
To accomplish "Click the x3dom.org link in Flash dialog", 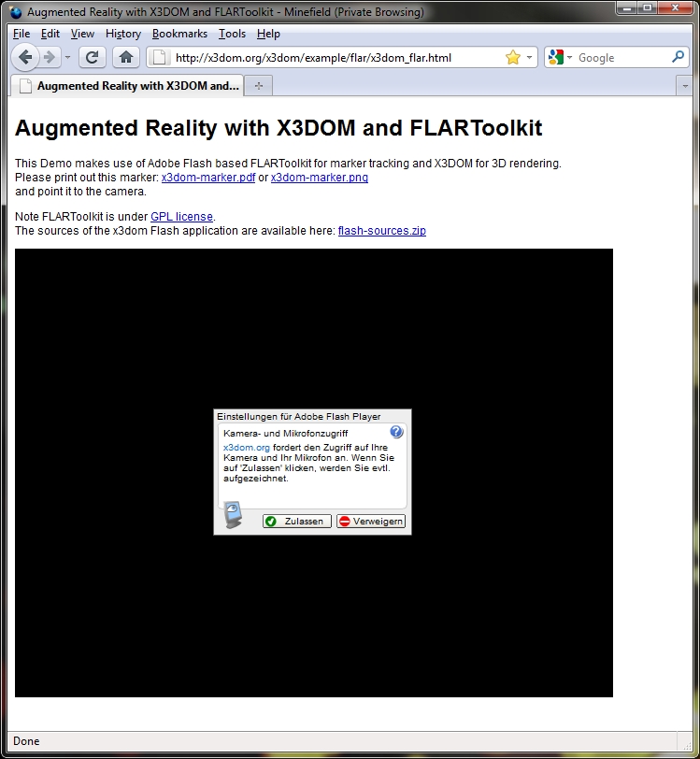I will pyautogui.click(x=247, y=447).
